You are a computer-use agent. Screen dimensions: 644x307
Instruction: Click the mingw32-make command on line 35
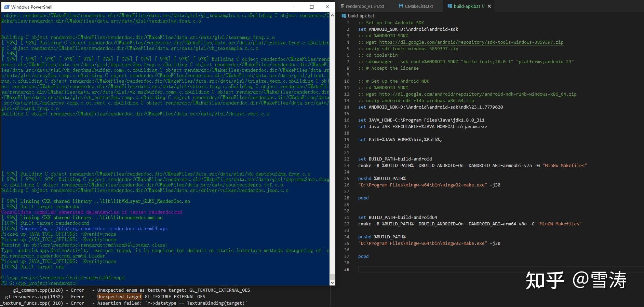[x=429, y=243]
